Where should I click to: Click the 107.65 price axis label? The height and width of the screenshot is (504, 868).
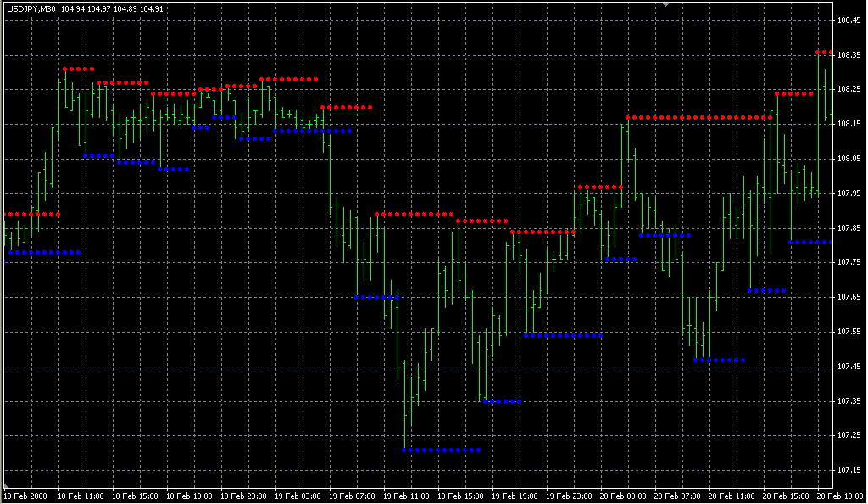pyautogui.click(x=849, y=297)
